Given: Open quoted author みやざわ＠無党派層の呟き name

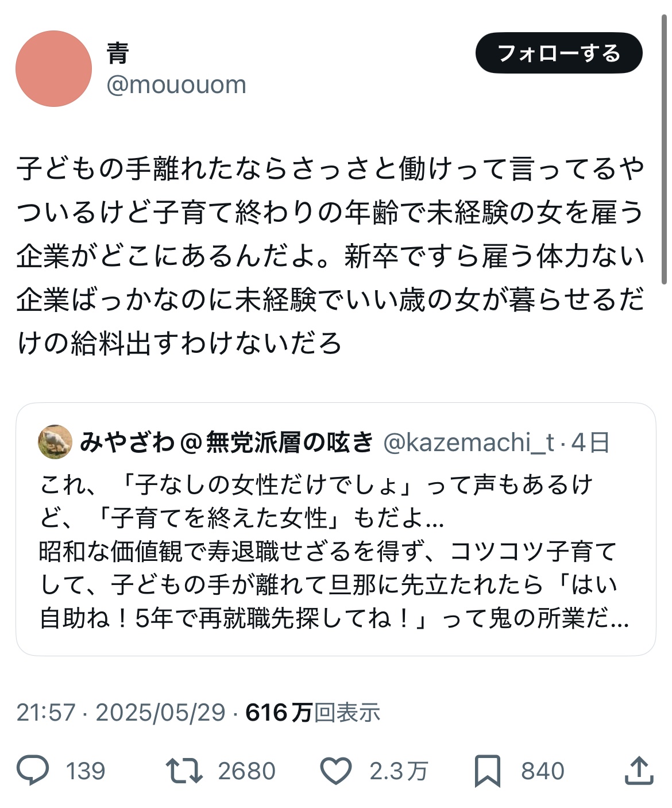Looking at the screenshot, I should point(227,442).
